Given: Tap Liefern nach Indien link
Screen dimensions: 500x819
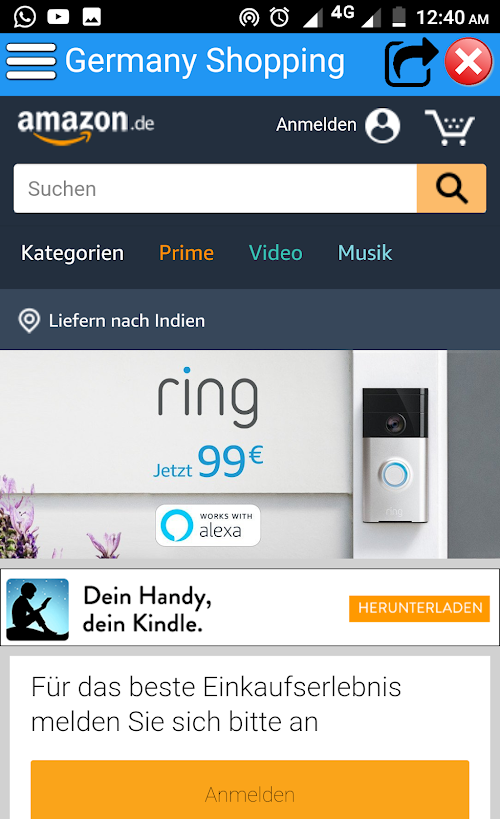Looking at the screenshot, I should 126,321.
